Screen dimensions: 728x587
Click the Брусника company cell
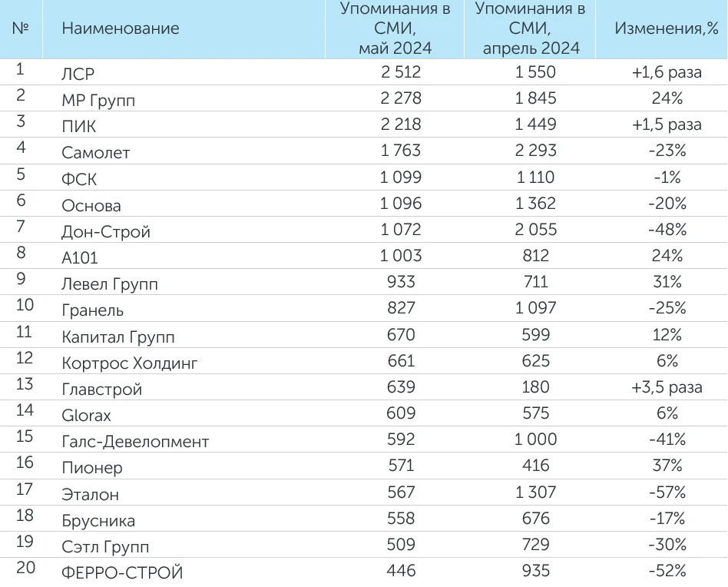pyautogui.click(x=98, y=521)
